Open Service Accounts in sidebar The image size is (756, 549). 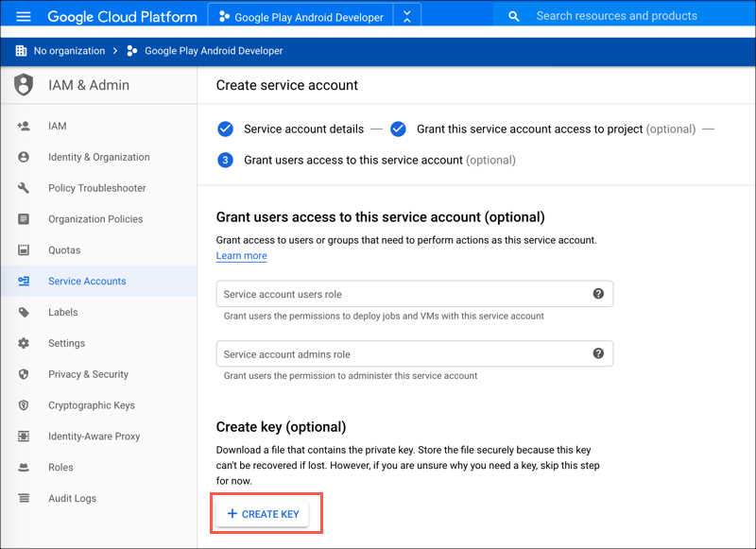87,281
